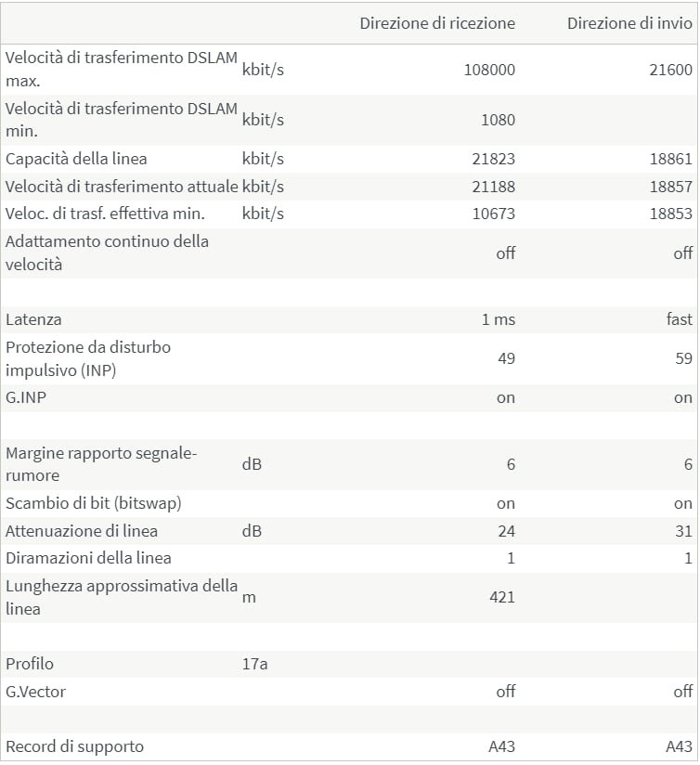Image resolution: width=700 pixels, height=765 pixels.
Task: Select the INP receive value 49
Action: (x=506, y=358)
